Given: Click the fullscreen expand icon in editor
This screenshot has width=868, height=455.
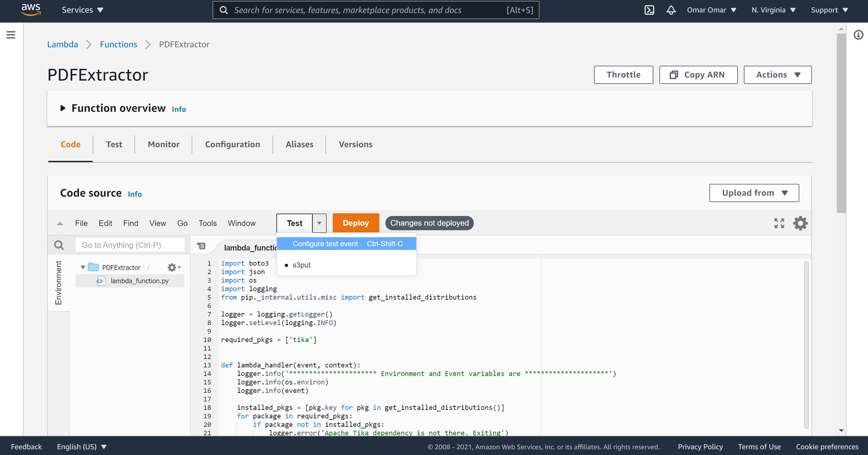Looking at the screenshot, I should coord(779,223).
